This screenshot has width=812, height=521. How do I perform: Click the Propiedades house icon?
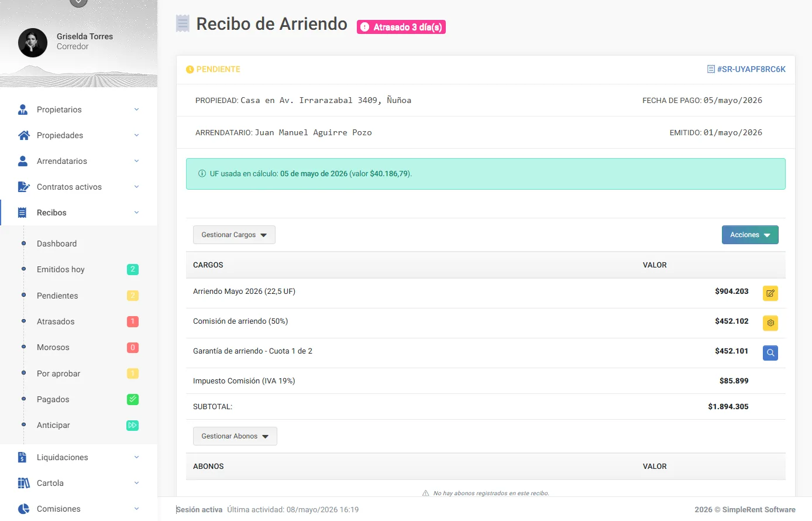24,135
